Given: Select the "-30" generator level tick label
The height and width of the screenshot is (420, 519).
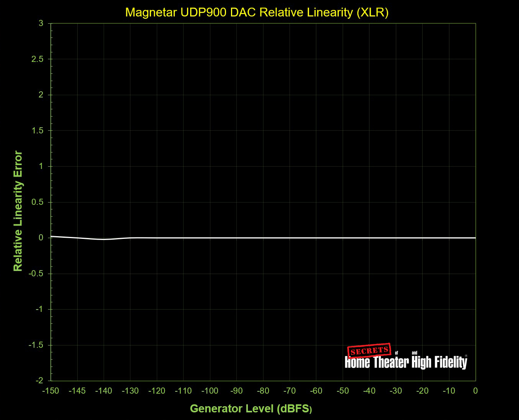Looking at the screenshot, I should (x=396, y=391).
